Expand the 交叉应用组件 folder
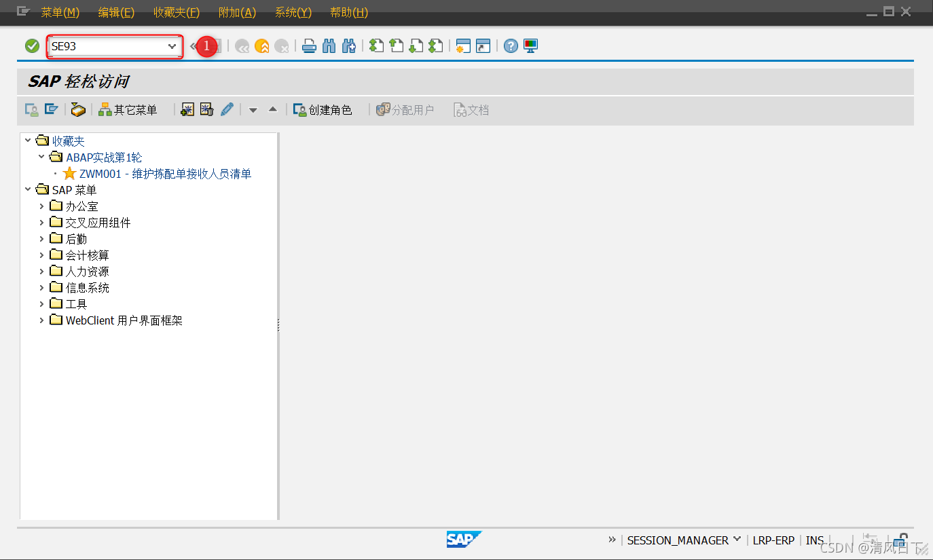This screenshot has height=560, width=933. pos(41,222)
